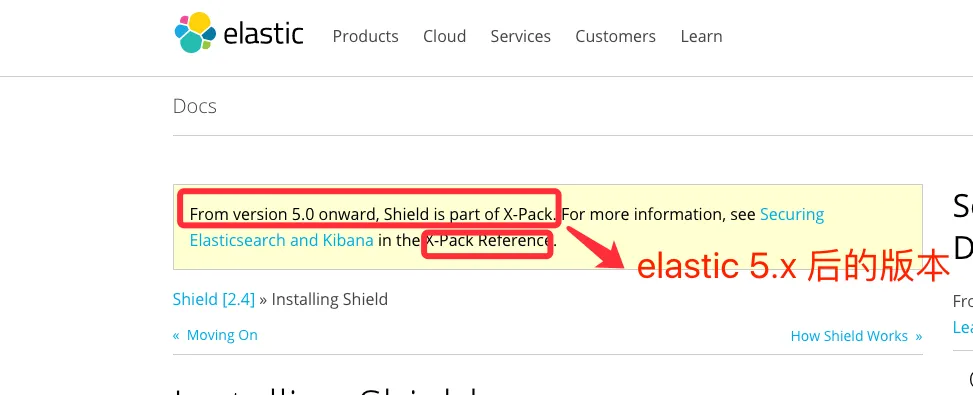Open the Learn menu
The height and width of the screenshot is (395, 973).
[701, 37]
